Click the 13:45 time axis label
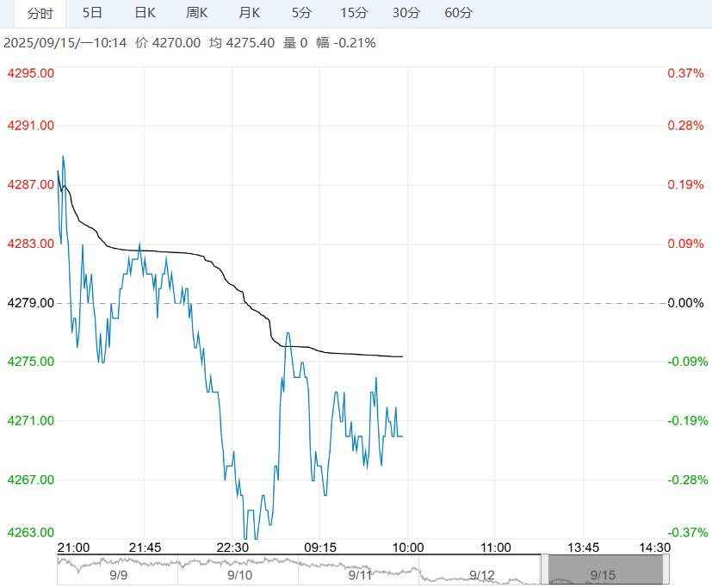Image resolution: width=712 pixels, height=588 pixels. (x=583, y=548)
